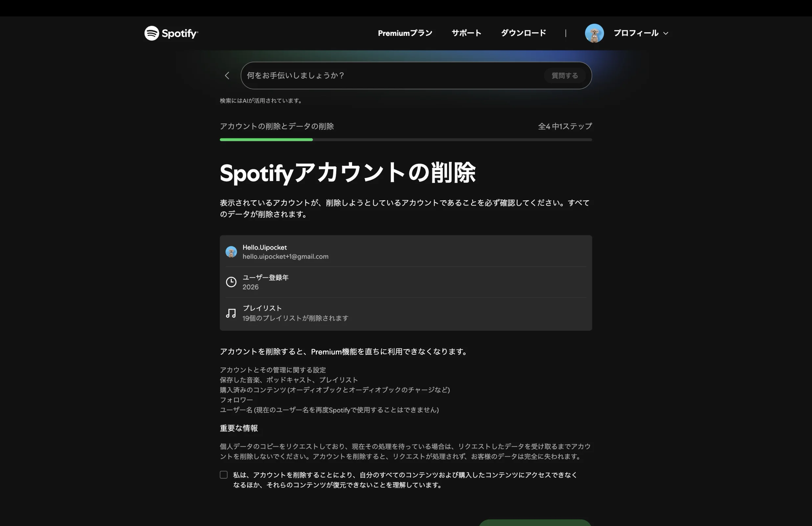The height and width of the screenshot is (526, 812).
Task: Click the Hello.Uipocket account name
Action: coord(265,247)
